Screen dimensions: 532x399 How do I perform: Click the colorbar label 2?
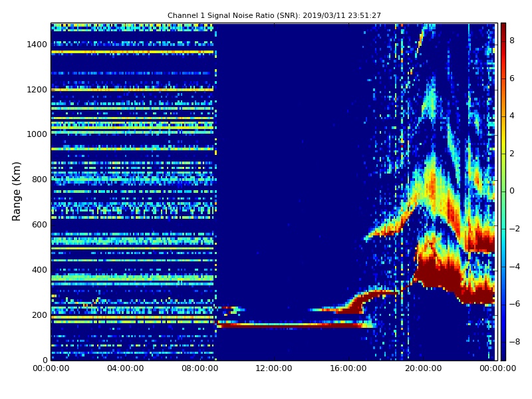[512, 154]
